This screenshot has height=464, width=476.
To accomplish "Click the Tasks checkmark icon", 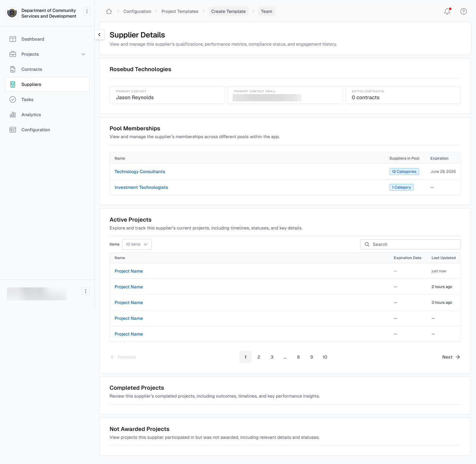I will click(x=13, y=99).
